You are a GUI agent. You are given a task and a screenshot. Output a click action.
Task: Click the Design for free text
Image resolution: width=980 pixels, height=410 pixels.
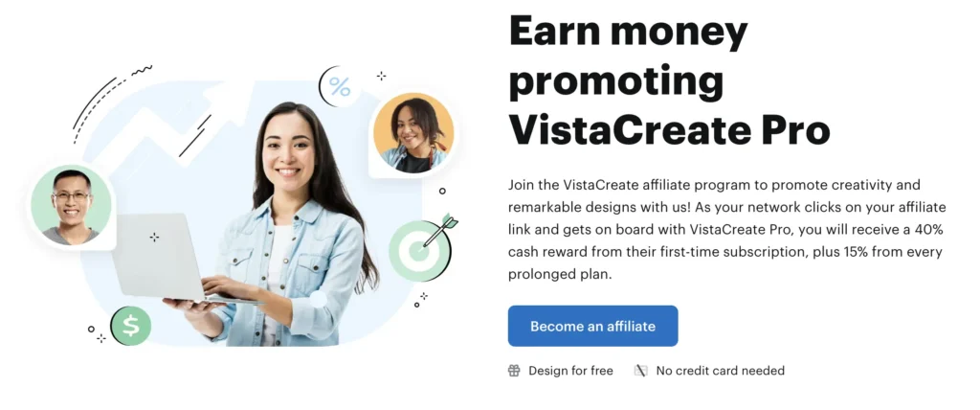coord(570,371)
